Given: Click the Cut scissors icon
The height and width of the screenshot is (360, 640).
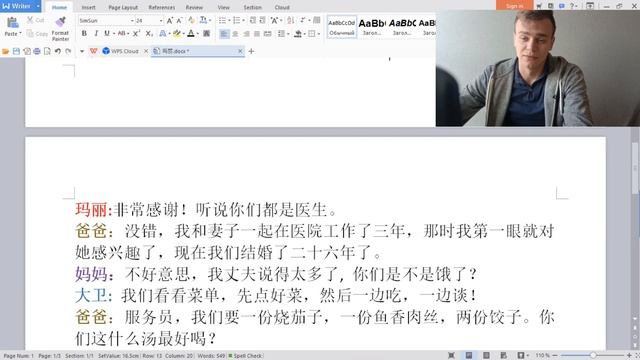Looking at the screenshot, I should click(x=30, y=20).
